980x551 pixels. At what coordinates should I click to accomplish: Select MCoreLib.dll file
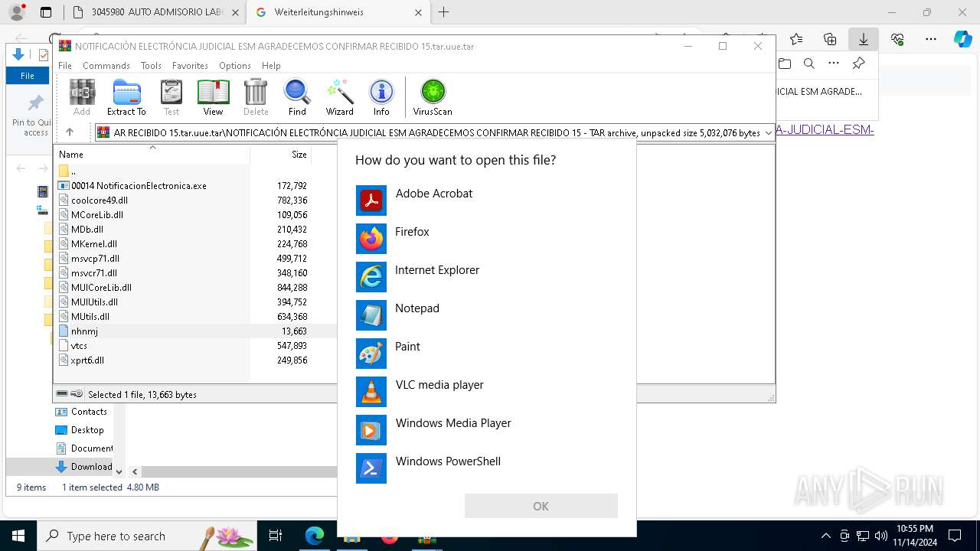coord(97,214)
